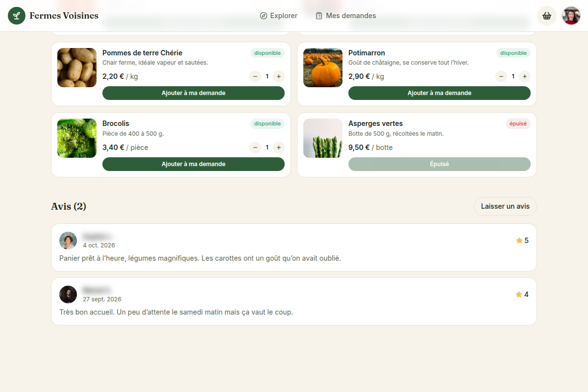The width and height of the screenshot is (588, 392).
Task: Open the potato product photo
Action: [x=77, y=68]
